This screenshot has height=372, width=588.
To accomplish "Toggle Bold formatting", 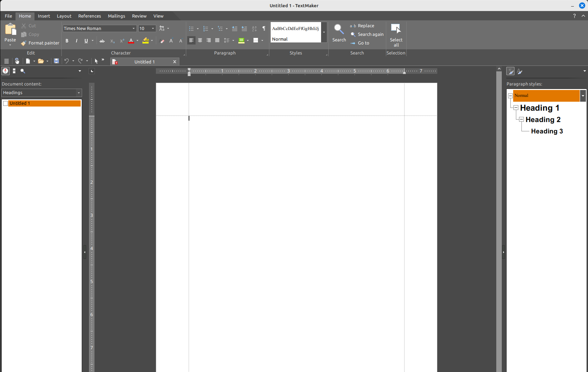I will [x=67, y=41].
